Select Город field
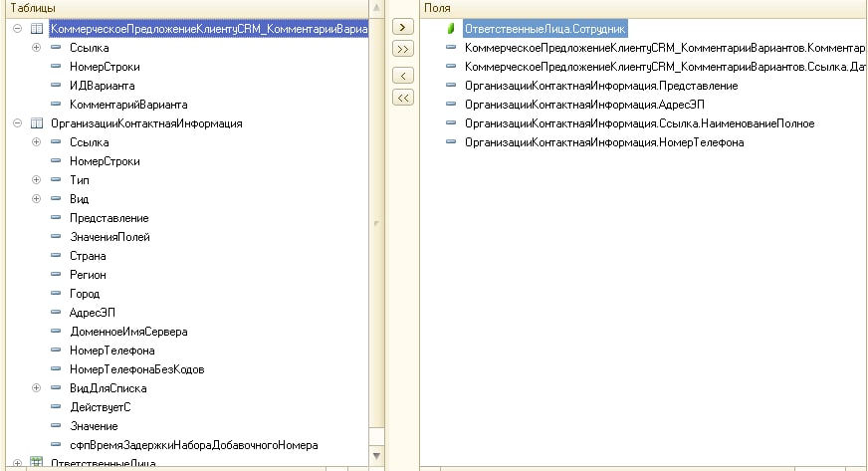This screenshot has height=471, width=868. (x=85, y=294)
